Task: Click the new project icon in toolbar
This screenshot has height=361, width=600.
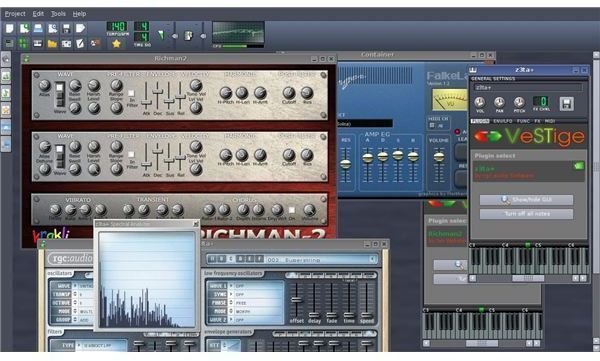Action: pos(10,28)
